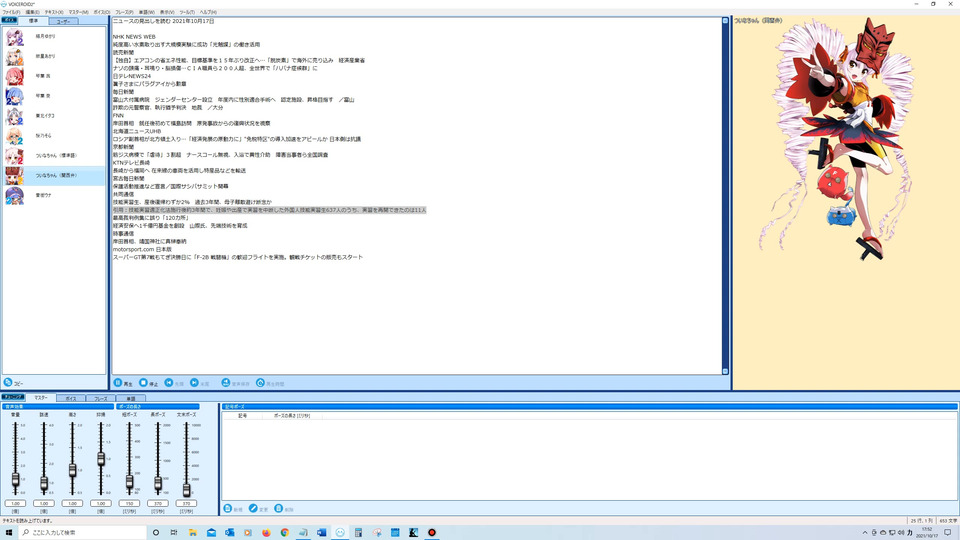Click the 音量 value field under the slider
The width and height of the screenshot is (960, 540).
[15, 503]
